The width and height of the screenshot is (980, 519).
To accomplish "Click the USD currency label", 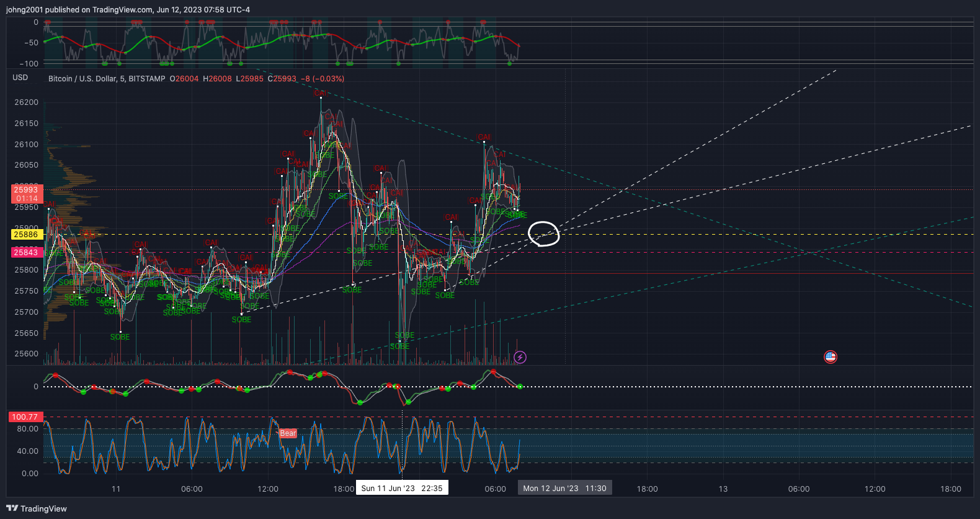I will pos(20,78).
